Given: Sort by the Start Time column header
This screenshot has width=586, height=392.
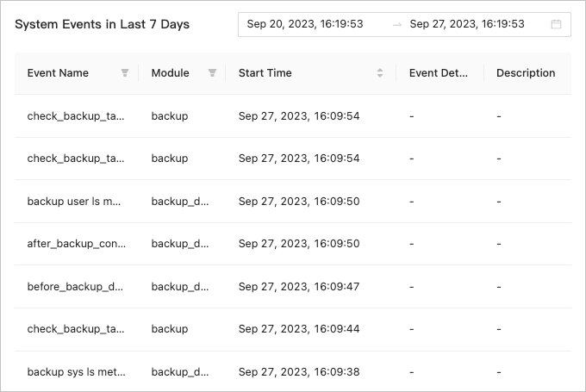Looking at the screenshot, I should 265,73.
